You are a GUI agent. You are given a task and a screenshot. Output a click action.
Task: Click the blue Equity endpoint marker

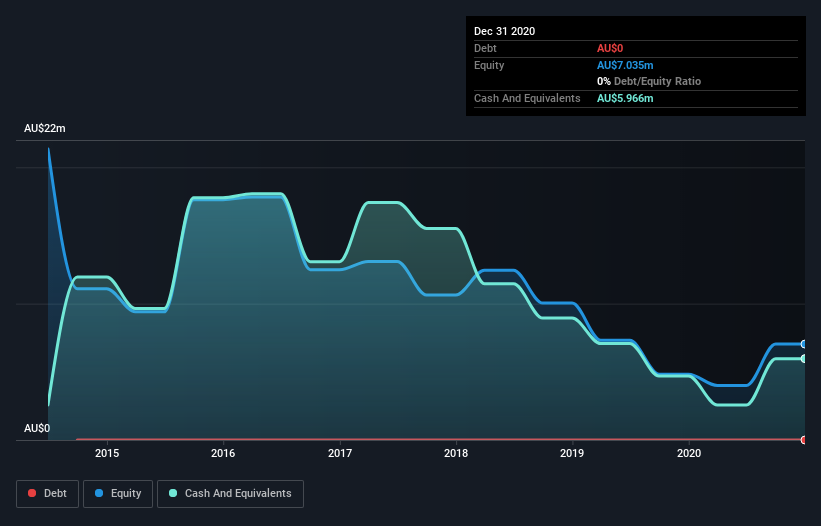pos(804,344)
